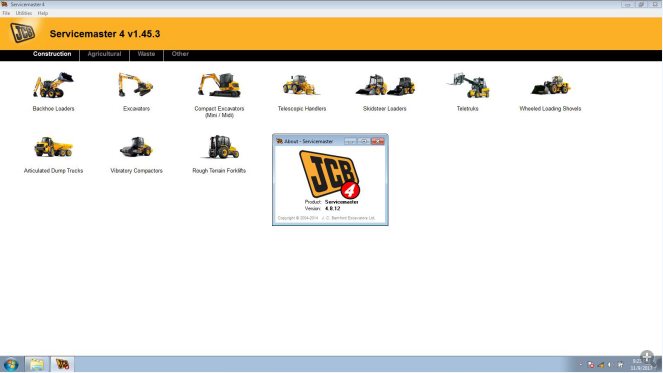Select the Articulated Dump Trucks icon
663x373 pixels.
click(53, 147)
